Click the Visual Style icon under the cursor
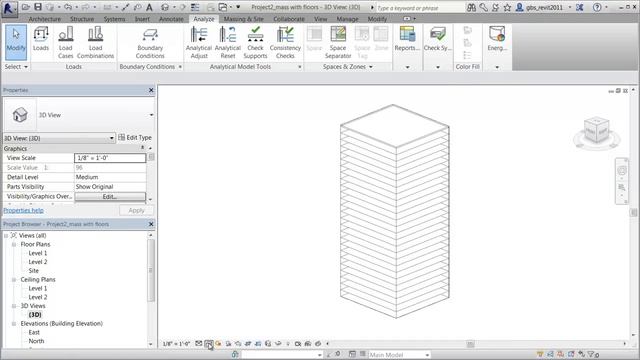640x360 pixels. point(209,344)
